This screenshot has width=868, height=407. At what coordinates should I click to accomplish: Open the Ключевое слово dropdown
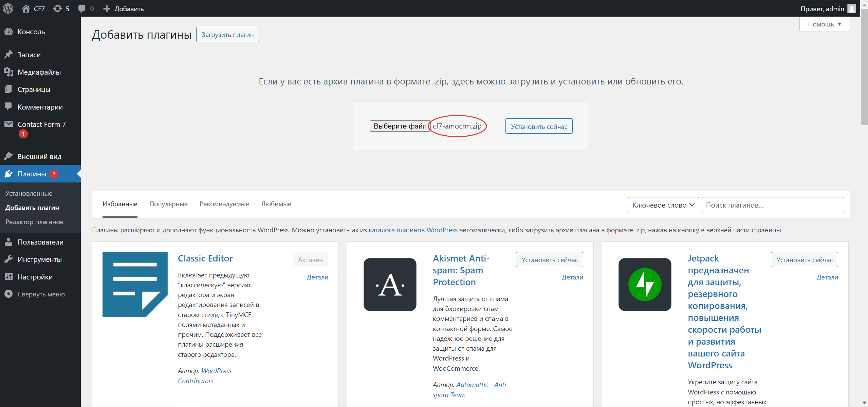663,205
